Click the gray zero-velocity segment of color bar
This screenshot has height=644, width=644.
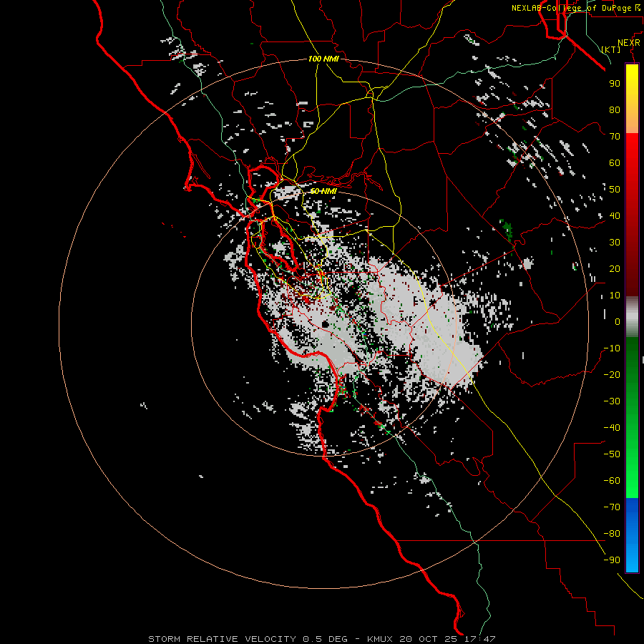632,318
